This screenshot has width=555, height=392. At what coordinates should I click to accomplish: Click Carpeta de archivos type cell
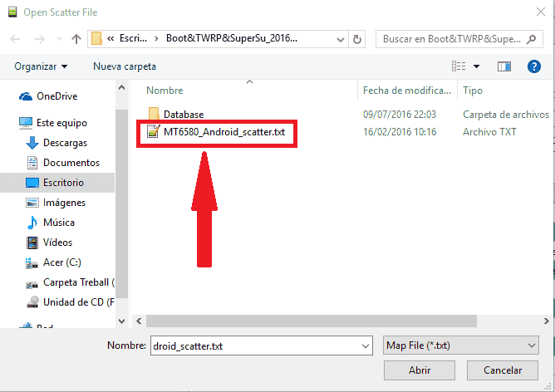[506, 115]
